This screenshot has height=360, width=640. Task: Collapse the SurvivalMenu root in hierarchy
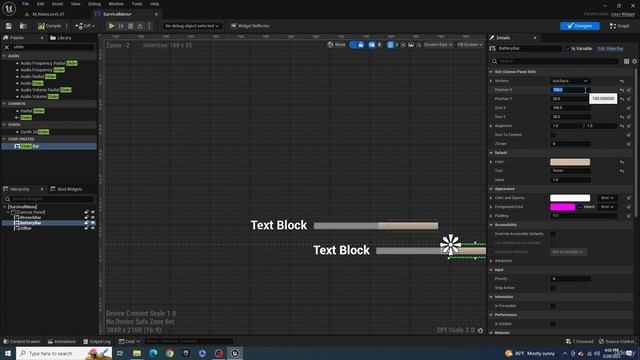[x=5, y=207]
